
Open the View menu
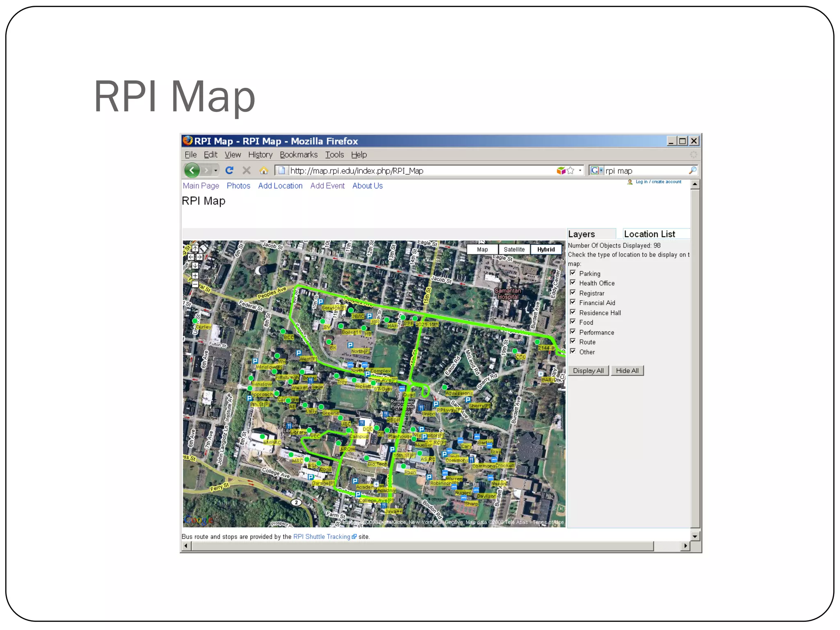coord(233,155)
